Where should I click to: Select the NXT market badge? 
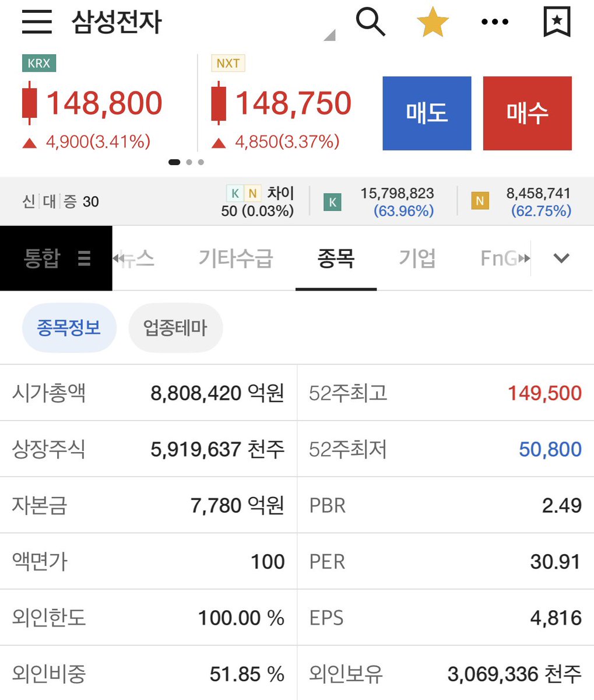227,63
